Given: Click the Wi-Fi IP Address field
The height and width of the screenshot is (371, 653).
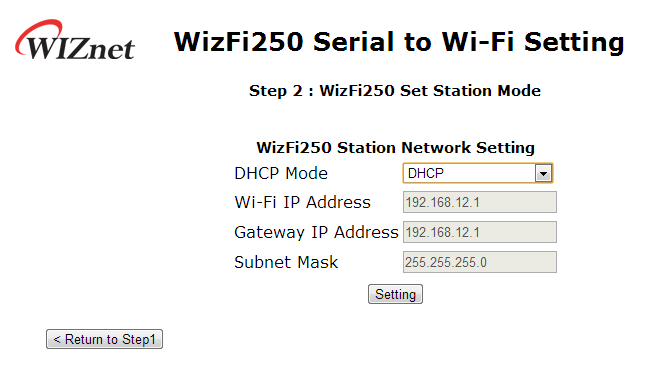Looking at the screenshot, I should pos(480,202).
